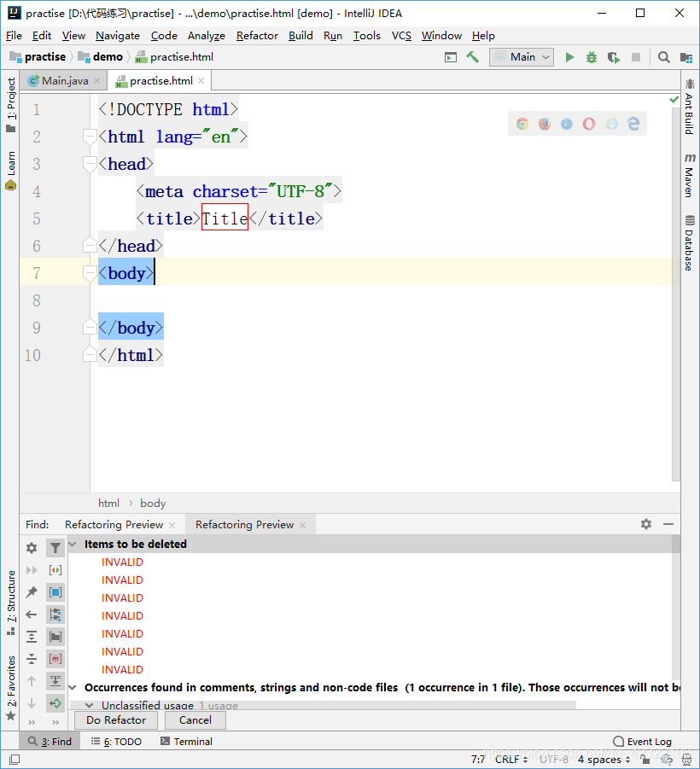Fold the head tag on line 3
The image size is (700, 769).
(x=90, y=164)
